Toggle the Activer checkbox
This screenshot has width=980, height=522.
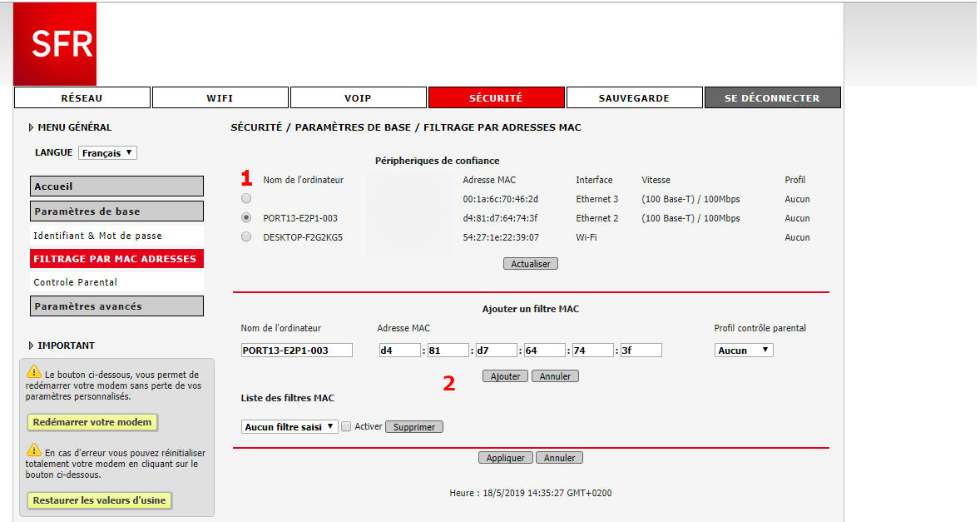pos(347,426)
